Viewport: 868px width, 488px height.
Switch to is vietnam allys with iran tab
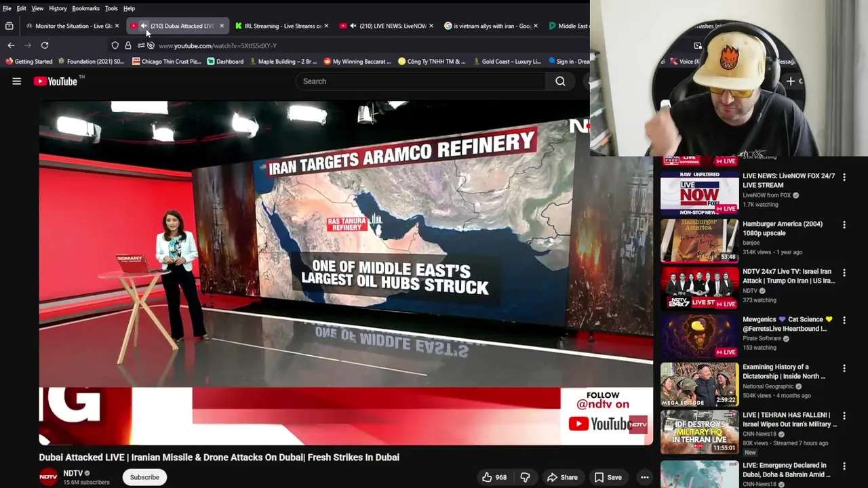492,26
